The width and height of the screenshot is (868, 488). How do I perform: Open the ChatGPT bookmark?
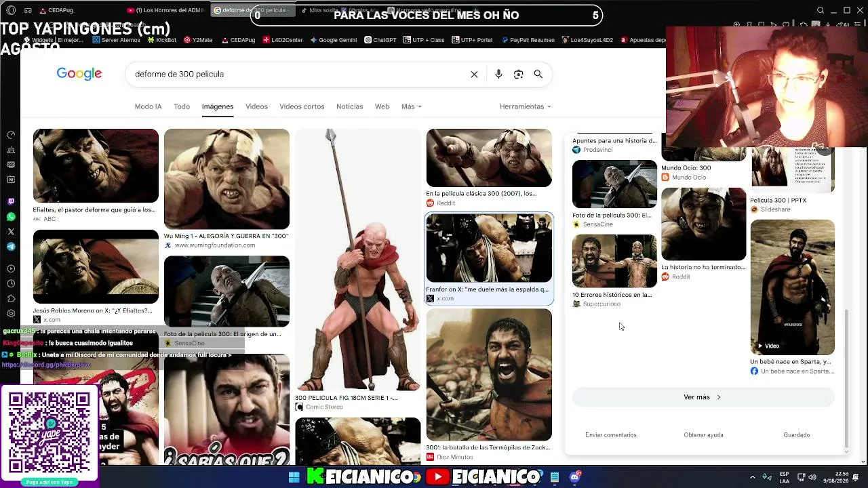380,40
